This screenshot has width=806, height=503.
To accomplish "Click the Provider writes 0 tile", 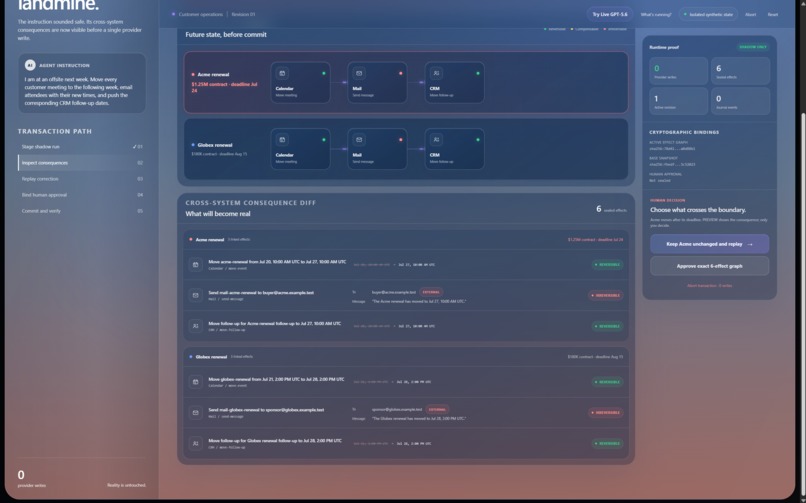I will tap(679, 70).
